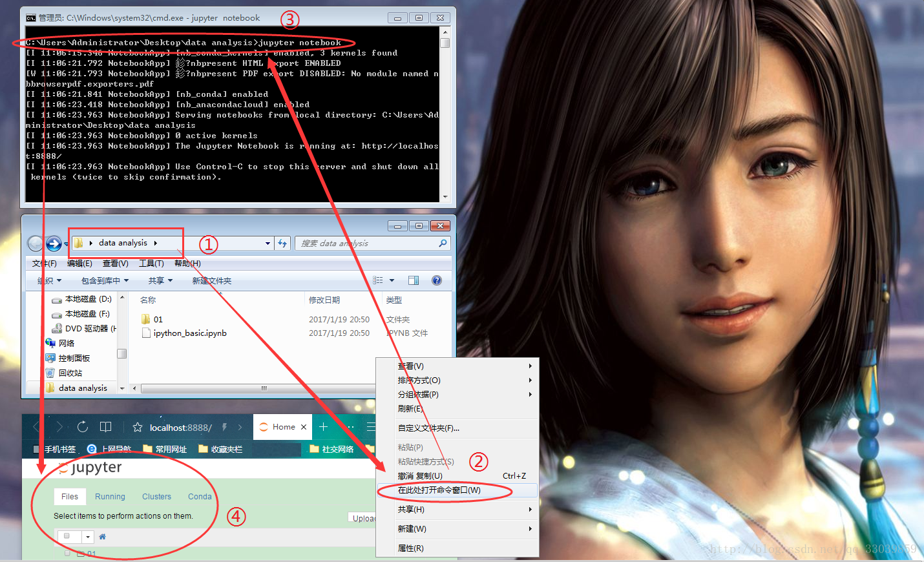Open the Jupyter select-all dropdown caret
The image size is (924, 562).
pos(88,537)
